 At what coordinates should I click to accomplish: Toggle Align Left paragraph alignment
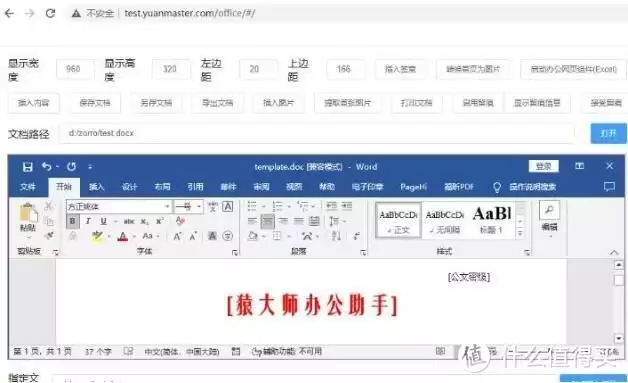(x=252, y=221)
